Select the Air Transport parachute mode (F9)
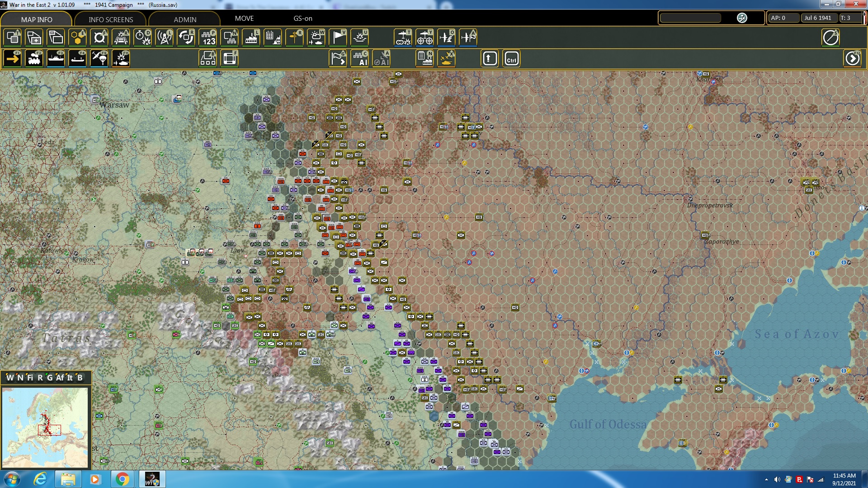The image size is (868, 488). click(x=99, y=59)
